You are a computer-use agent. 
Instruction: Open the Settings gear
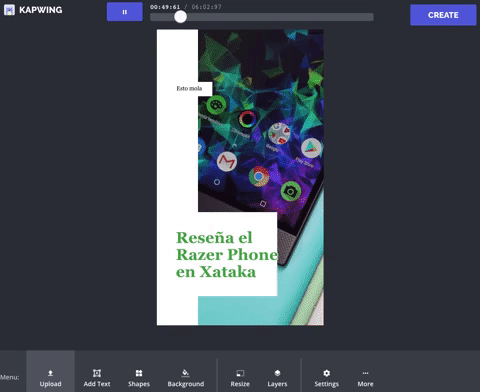[326, 378]
